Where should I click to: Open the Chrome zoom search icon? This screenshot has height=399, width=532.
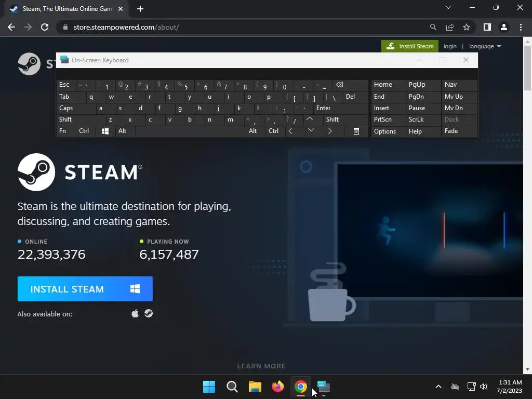433,27
